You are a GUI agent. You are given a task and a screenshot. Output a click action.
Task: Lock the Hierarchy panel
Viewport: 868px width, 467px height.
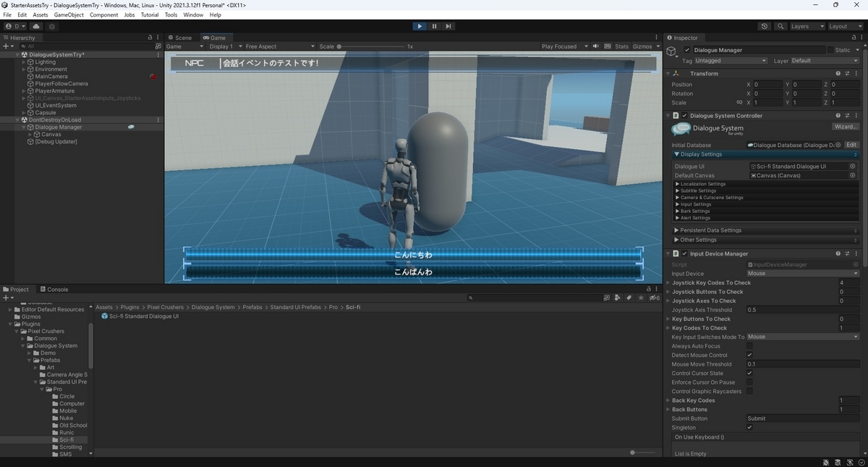tap(150, 38)
